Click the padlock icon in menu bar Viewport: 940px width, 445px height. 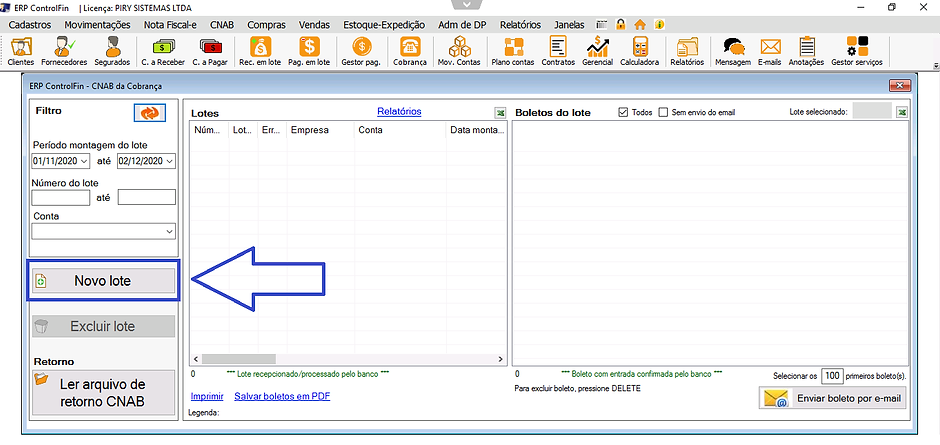[x=621, y=25]
